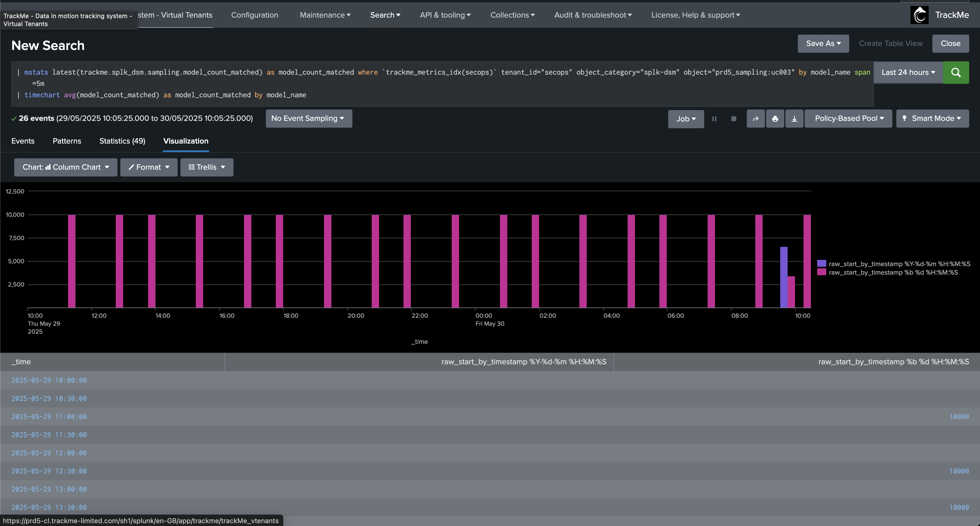Pause the search job

tap(714, 119)
